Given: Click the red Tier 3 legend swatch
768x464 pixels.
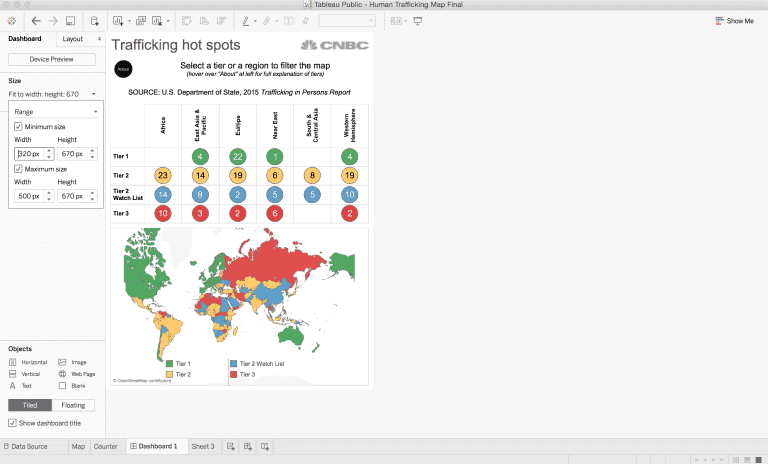Looking at the screenshot, I should 234,373.
